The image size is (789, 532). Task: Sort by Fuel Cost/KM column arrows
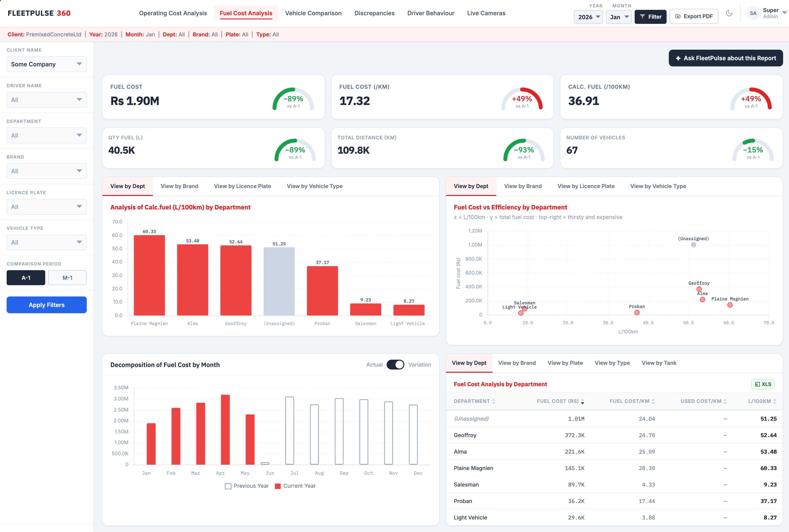click(653, 401)
